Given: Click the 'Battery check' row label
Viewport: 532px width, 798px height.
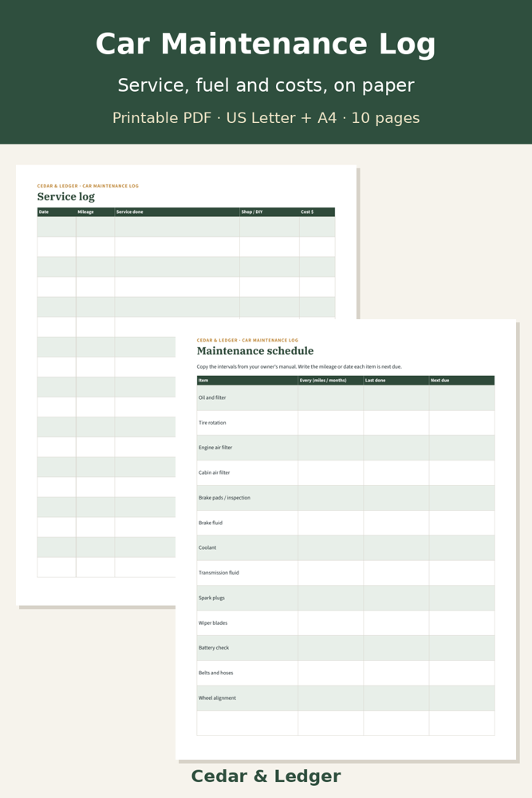Looking at the screenshot, I should (x=214, y=648).
